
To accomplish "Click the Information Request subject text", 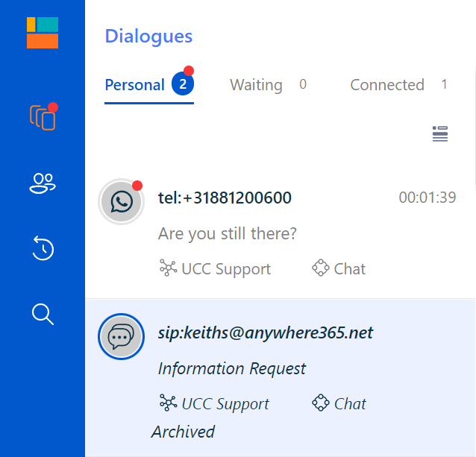I will [x=232, y=369].
